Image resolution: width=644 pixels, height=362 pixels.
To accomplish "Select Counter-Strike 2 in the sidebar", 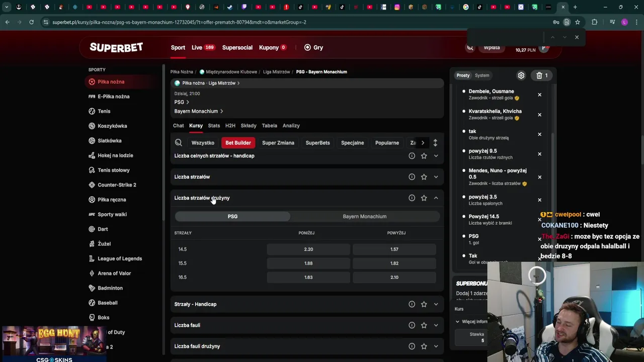I will (x=117, y=185).
